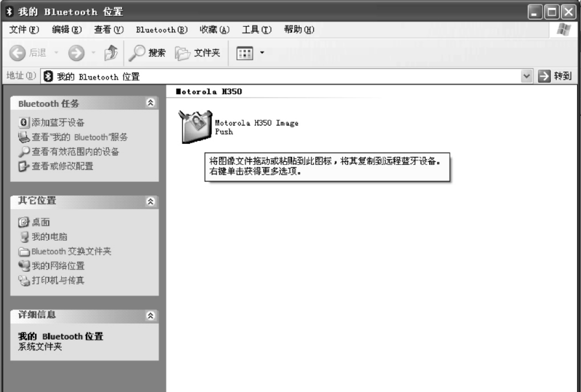
Task: Open 我的网络位置 link
Action: click(x=58, y=266)
